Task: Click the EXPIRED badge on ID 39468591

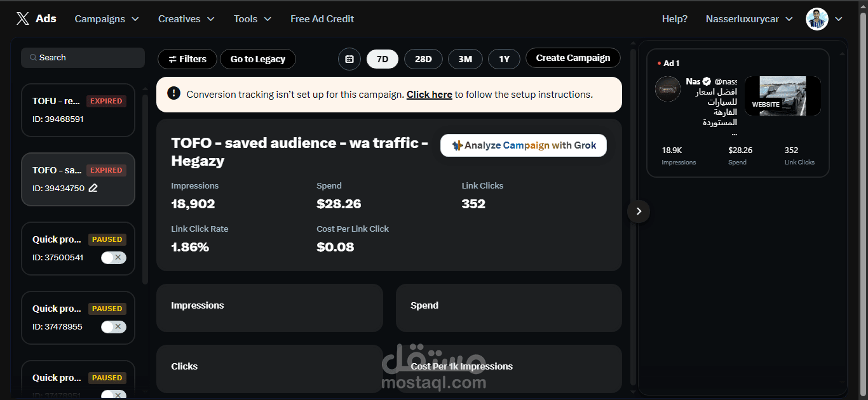Action: (x=106, y=101)
